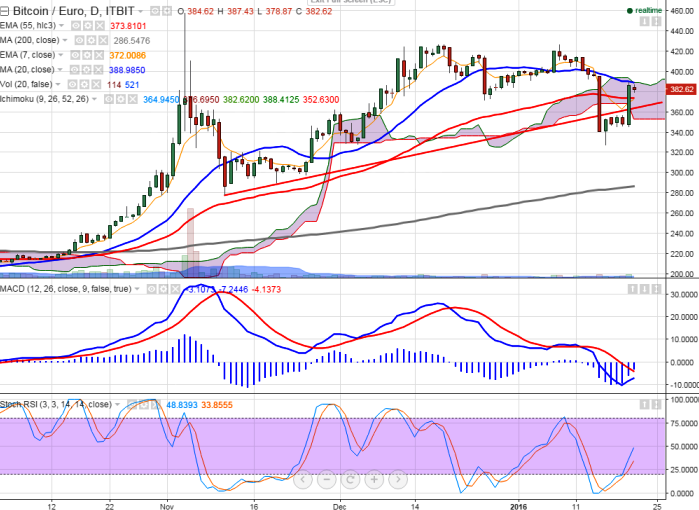Screen dimensions: 699x510
Task: Collapse the chart legend with the minus box
Action: coord(4,11)
